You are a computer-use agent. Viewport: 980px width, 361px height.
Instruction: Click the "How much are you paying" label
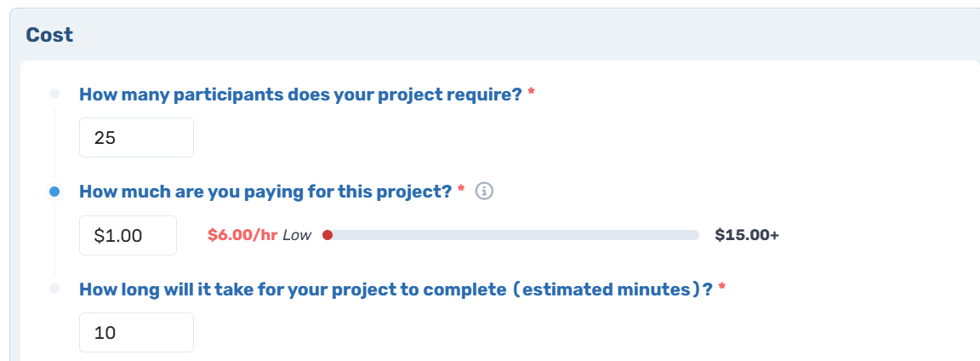click(x=265, y=192)
